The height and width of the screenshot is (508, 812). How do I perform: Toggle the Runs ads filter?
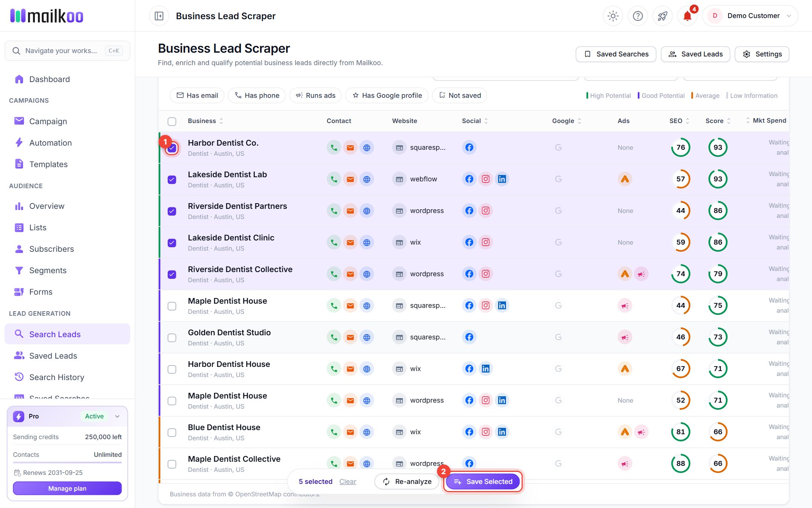[315, 96]
